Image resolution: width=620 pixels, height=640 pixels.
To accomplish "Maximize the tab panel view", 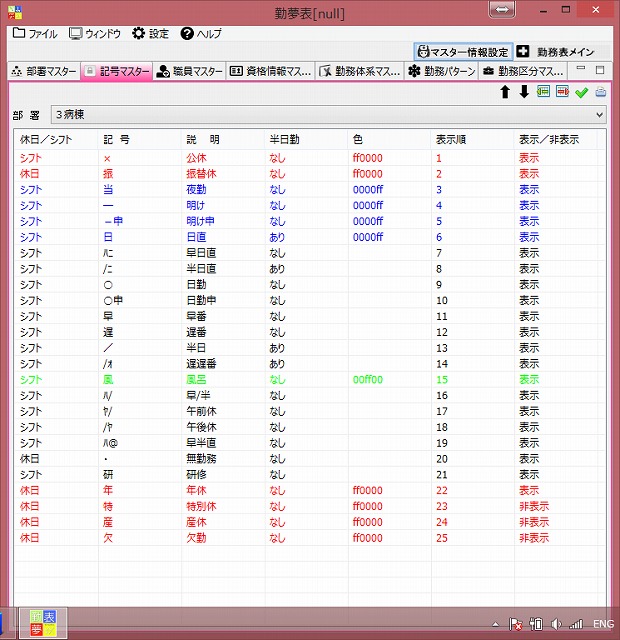I will 600,70.
